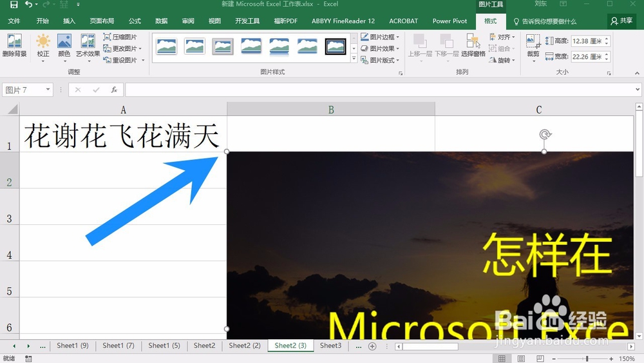644x363 pixels.
Task: Open the ABBYY FineReader 12 tab
Action: (x=343, y=21)
